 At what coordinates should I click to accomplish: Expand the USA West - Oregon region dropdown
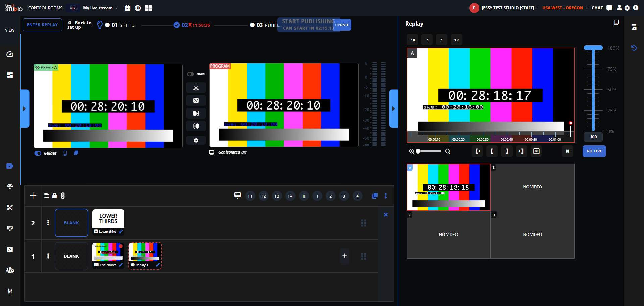point(565,8)
